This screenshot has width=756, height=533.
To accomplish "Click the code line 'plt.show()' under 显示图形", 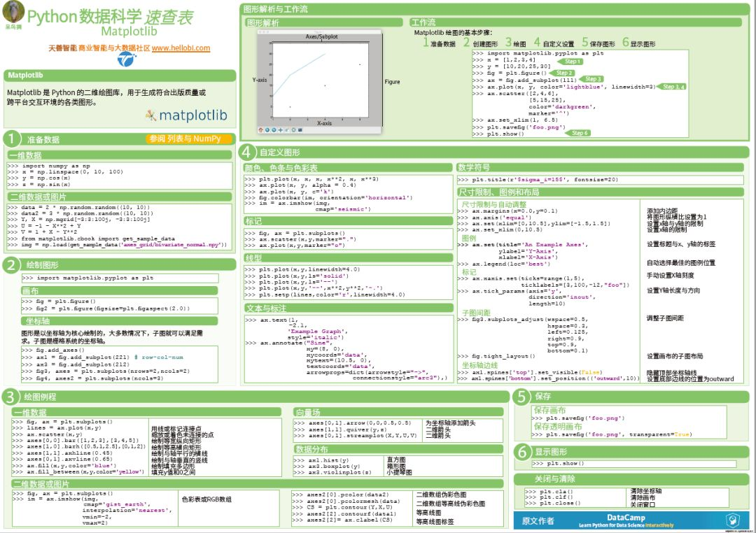I will 559,464.
